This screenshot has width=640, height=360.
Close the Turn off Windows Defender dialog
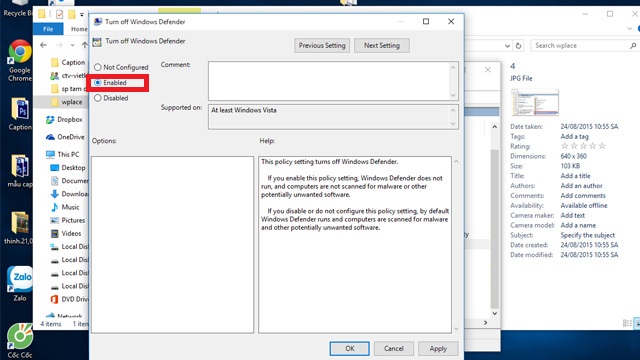pos(451,21)
